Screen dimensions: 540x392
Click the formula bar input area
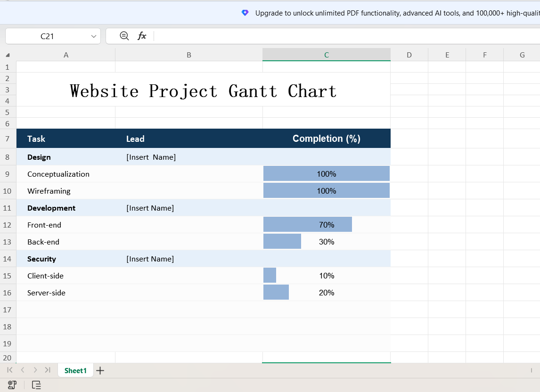tap(346, 36)
